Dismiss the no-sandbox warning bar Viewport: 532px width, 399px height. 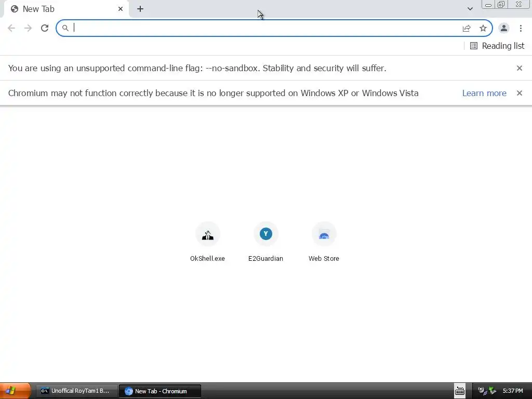click(520, 68)
